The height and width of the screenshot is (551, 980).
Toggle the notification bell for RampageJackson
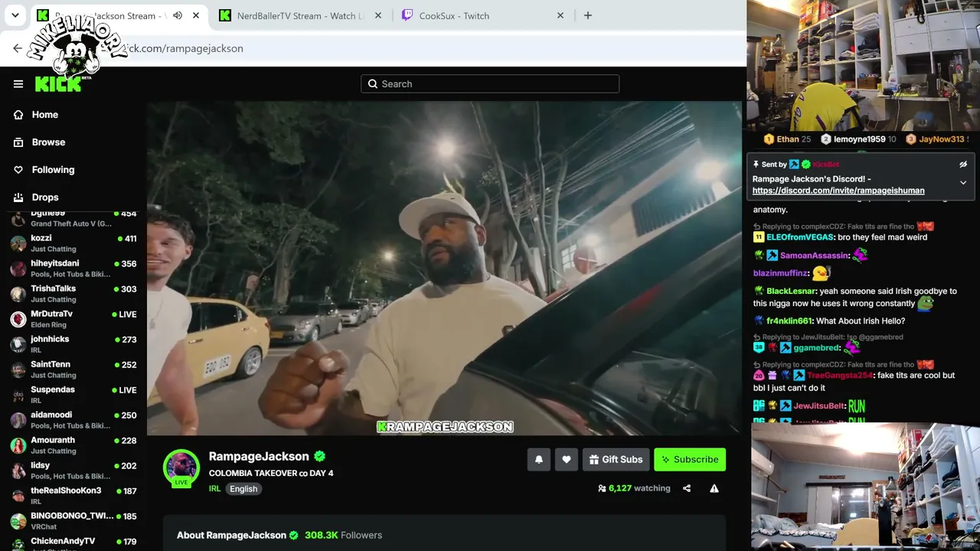point(539,459)
